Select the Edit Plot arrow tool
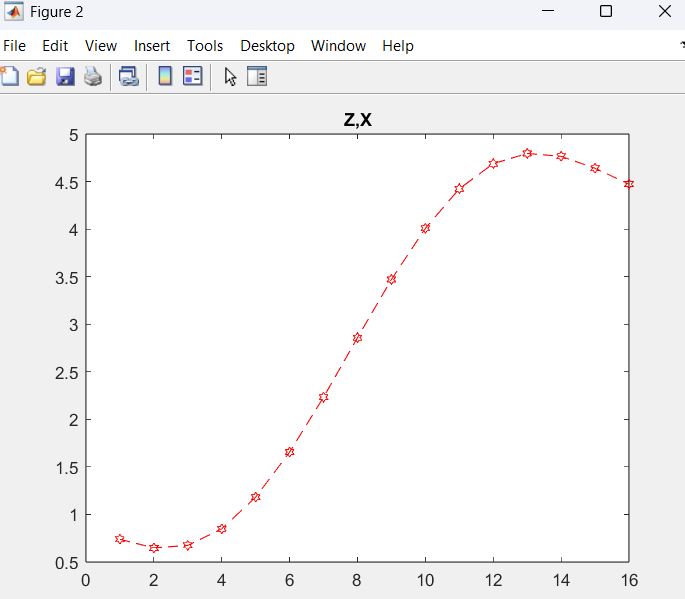The image size is (685, 599). click(230, 77)
